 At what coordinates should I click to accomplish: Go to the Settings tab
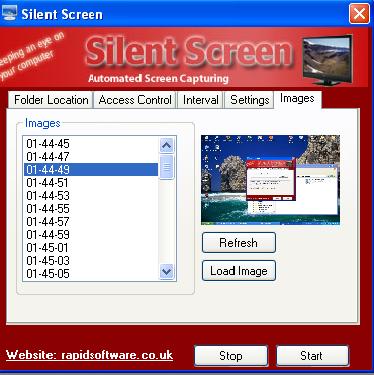point(250,100)
